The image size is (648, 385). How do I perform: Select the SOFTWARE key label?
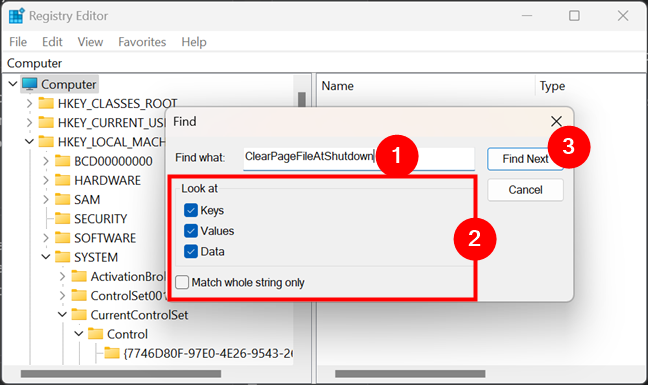point(105,238)
